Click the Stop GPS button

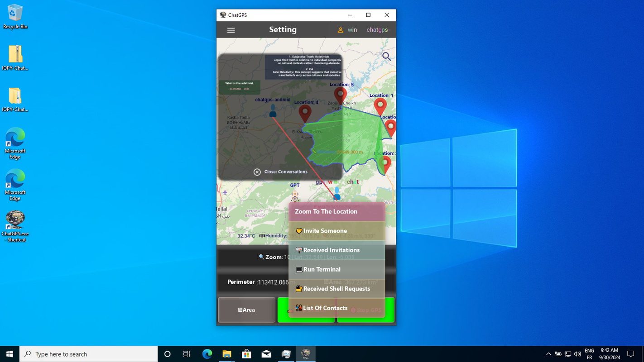click(x=366, y=310)
